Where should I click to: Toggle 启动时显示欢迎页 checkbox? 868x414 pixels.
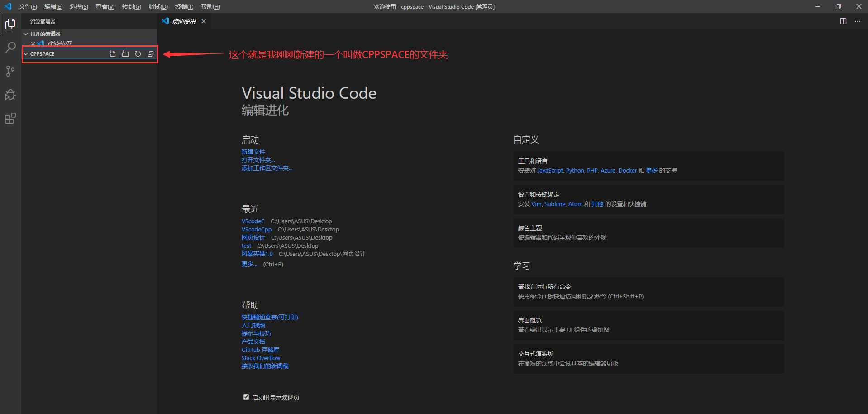click(246, 397)
